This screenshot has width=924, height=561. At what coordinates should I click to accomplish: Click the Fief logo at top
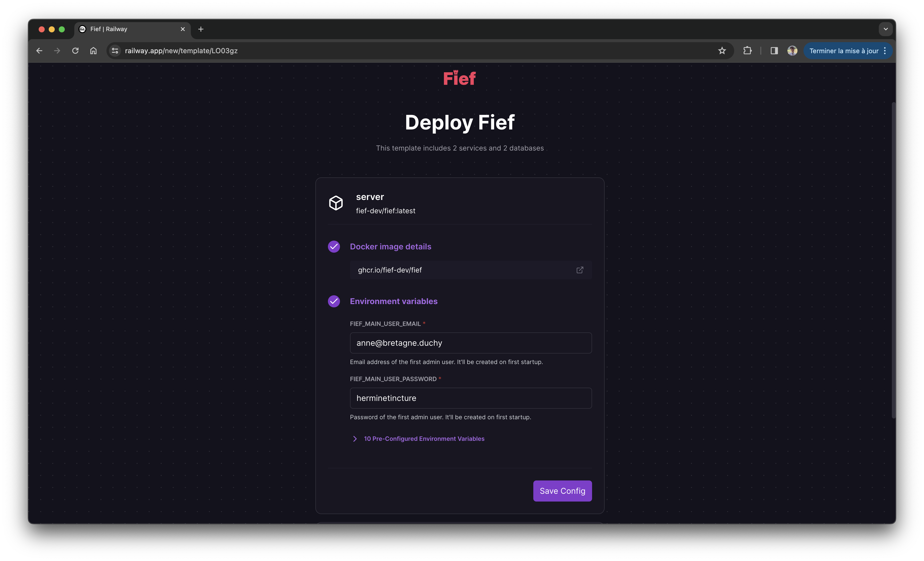[459, 78]
